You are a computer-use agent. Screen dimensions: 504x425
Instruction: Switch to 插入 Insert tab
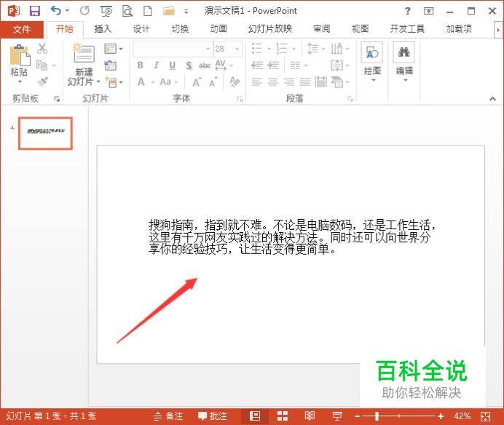click(x=103, y=29)
